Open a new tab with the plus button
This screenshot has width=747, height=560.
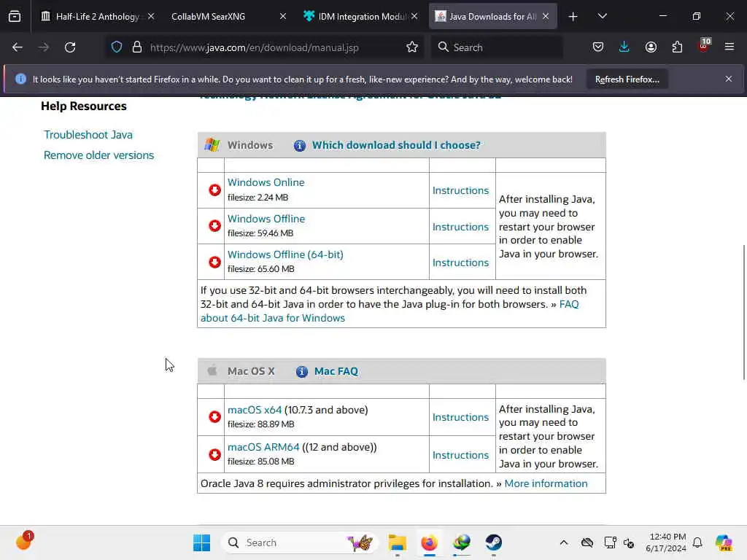tap(573, 16)
